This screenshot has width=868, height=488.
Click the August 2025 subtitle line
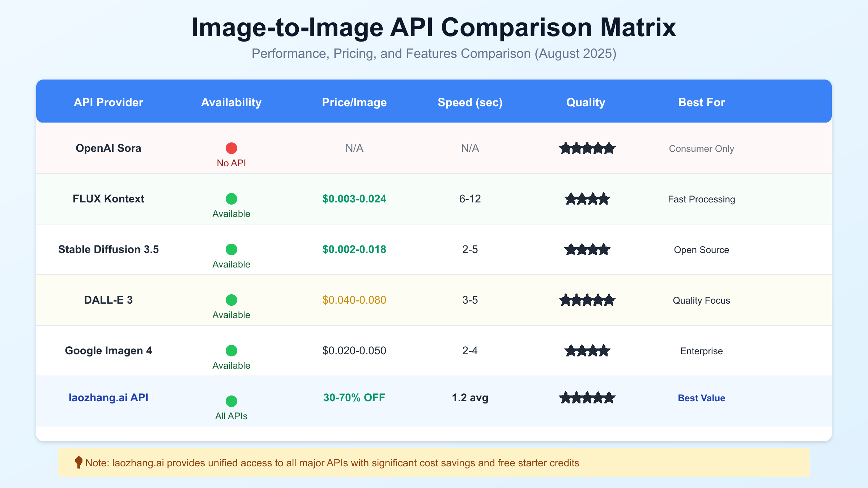[434, 53]
